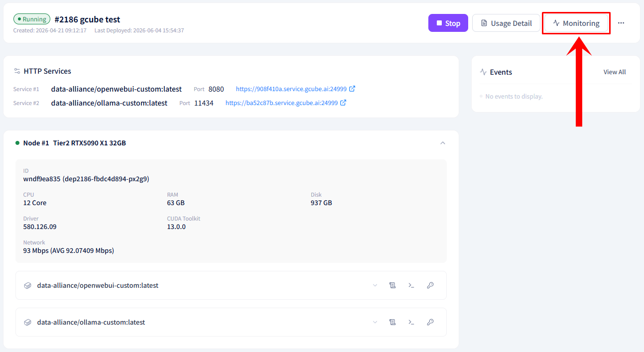View All events
This screenshot has height=352, width=644.
(615, 72)
